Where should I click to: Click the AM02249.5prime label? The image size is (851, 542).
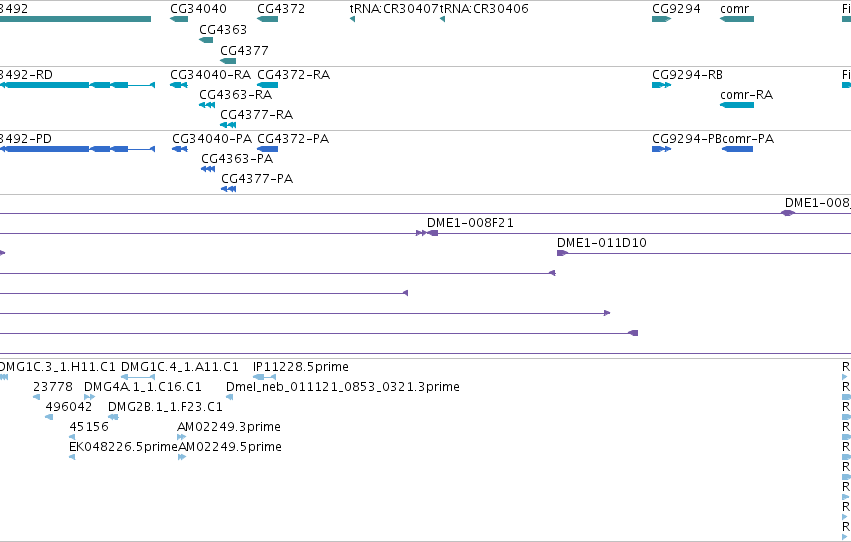[x=230, y=447]
